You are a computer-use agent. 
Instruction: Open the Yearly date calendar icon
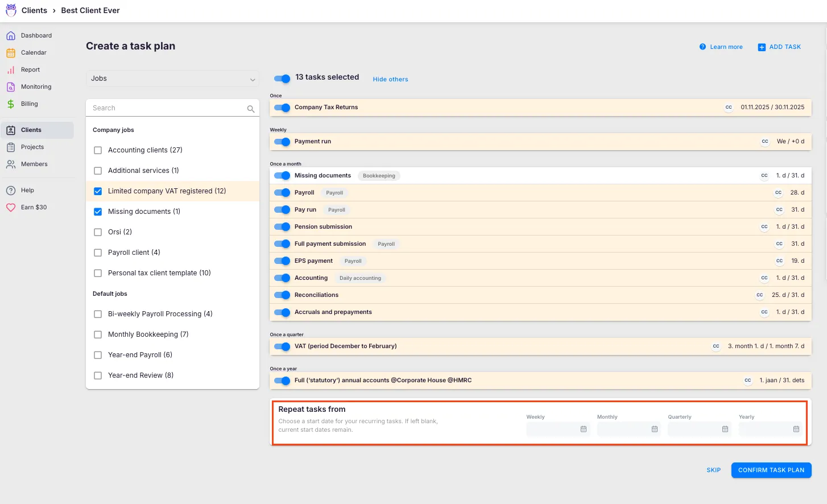tap(796, 429)
